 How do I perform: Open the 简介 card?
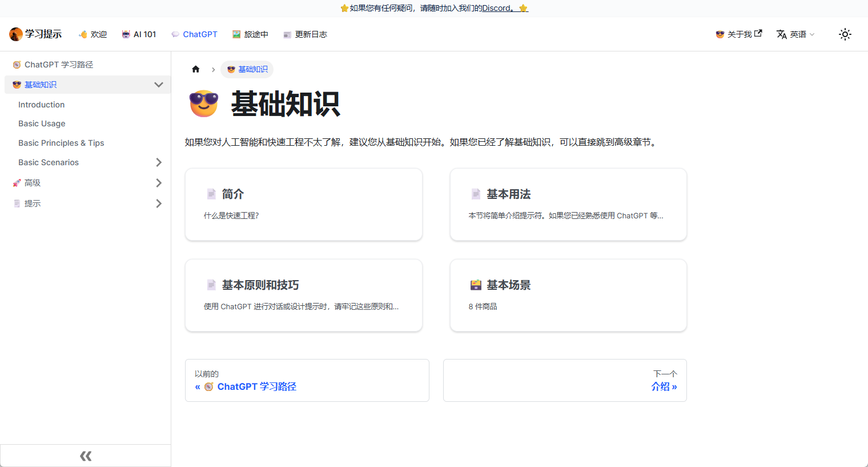304,204
